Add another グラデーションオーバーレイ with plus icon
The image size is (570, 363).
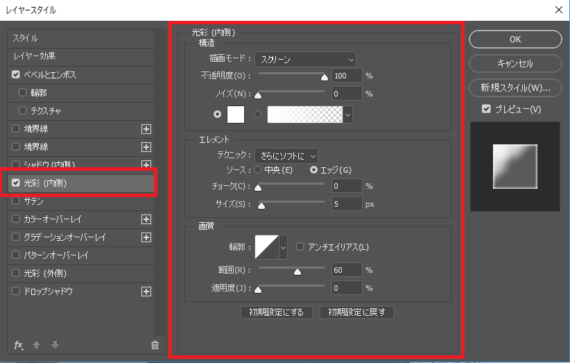click(x=146, y=237)
